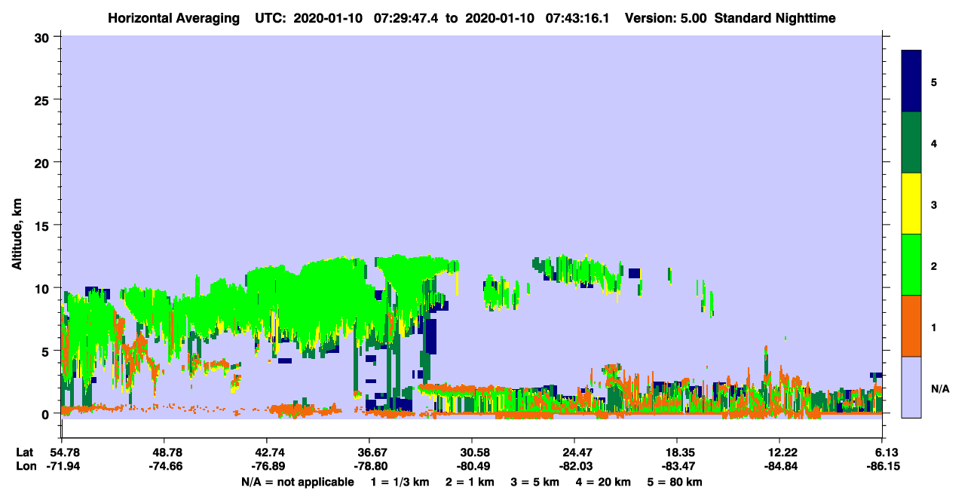Click 'Version: 5.00' text in title
980x503 pixels.
click(x=666, y=18)
